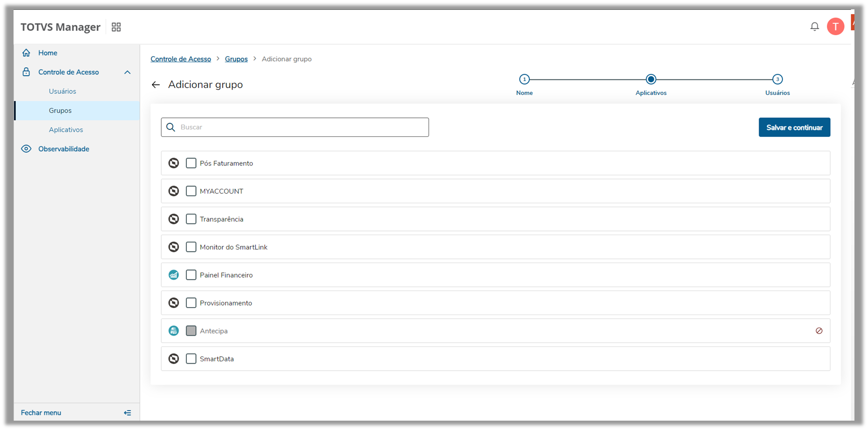Open Controle de Acesso in the sidebar
This screenshot has height=430, width=868.
69,72
